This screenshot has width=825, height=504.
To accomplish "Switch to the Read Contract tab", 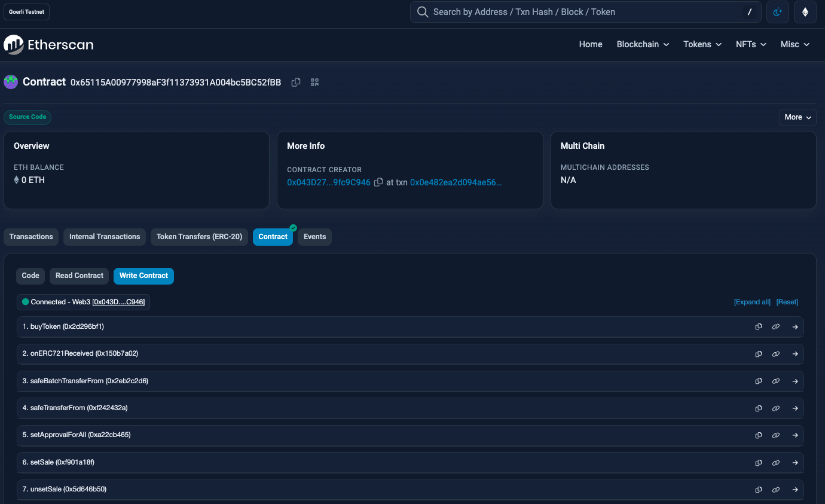I will tap(78, 276).
